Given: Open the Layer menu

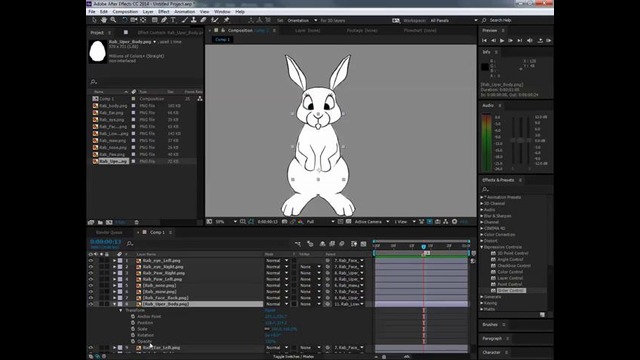Looking at the screenshot, I should tap(148, 12).
